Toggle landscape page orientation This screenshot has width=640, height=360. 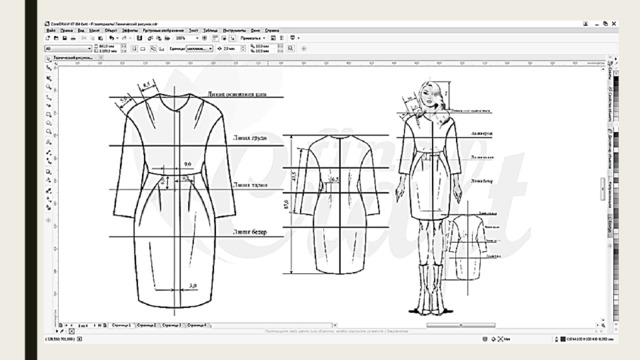(x=143, y=49)
